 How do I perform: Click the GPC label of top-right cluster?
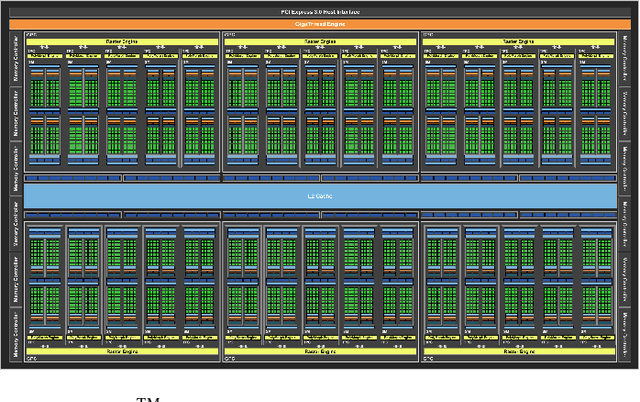pyautogui.click(x=427, y=34)
